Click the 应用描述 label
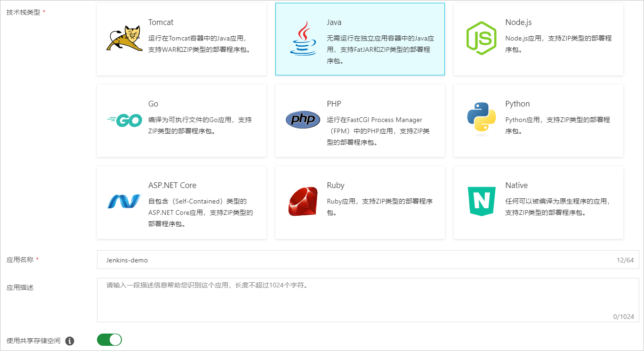Viewport: 644px width, 351px height. (x=20, y=287)
